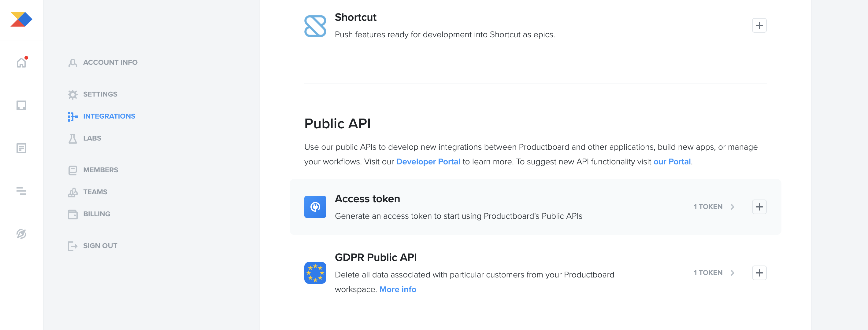868x330 pixels.
Task: Expand Access token 1 TOKEN chevron
Action: 732,207
